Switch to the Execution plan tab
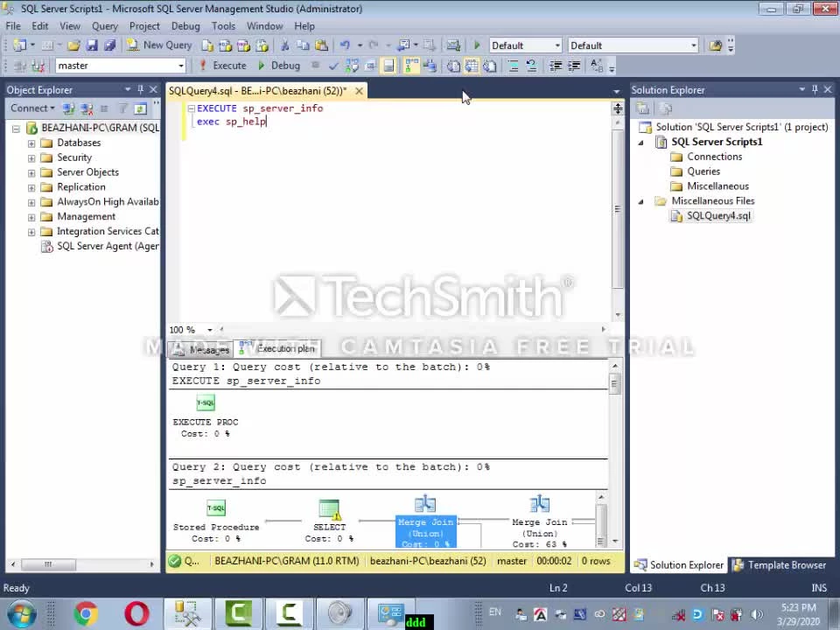Screen dimensions: 840x630 pos(278,349)
